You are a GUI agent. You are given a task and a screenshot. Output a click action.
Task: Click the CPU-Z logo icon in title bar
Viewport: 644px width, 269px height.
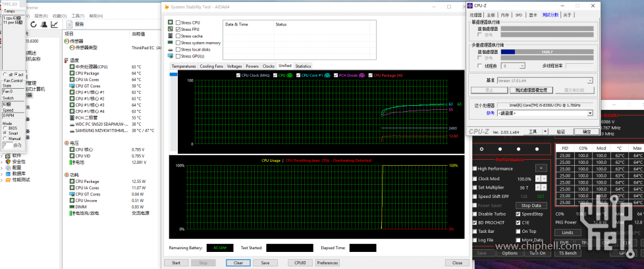471,6
